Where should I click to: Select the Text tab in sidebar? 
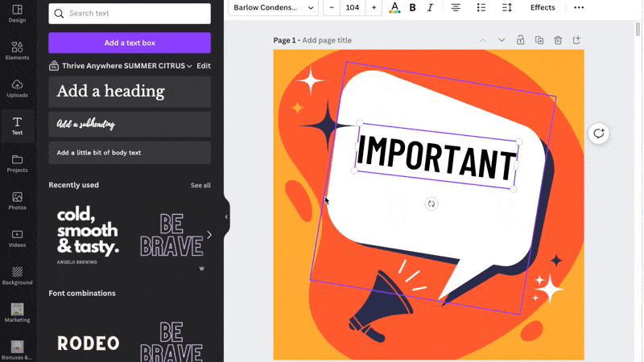tap(17, 126)
